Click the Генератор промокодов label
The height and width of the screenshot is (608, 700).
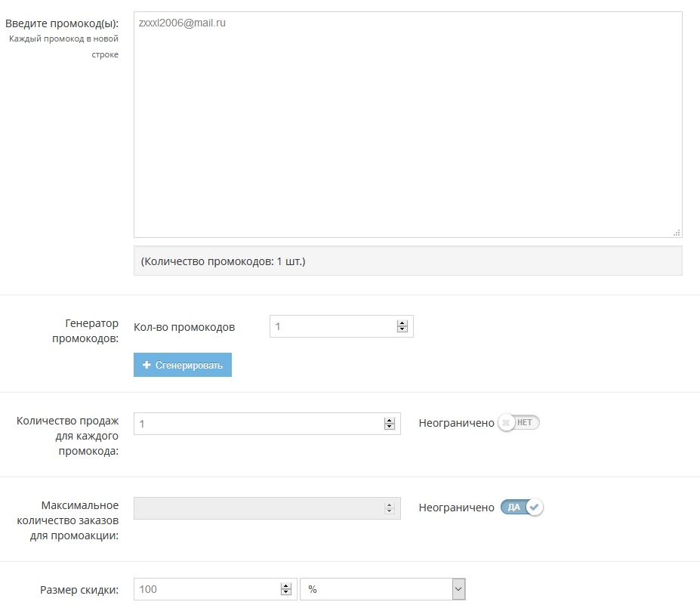coord(85,331)
